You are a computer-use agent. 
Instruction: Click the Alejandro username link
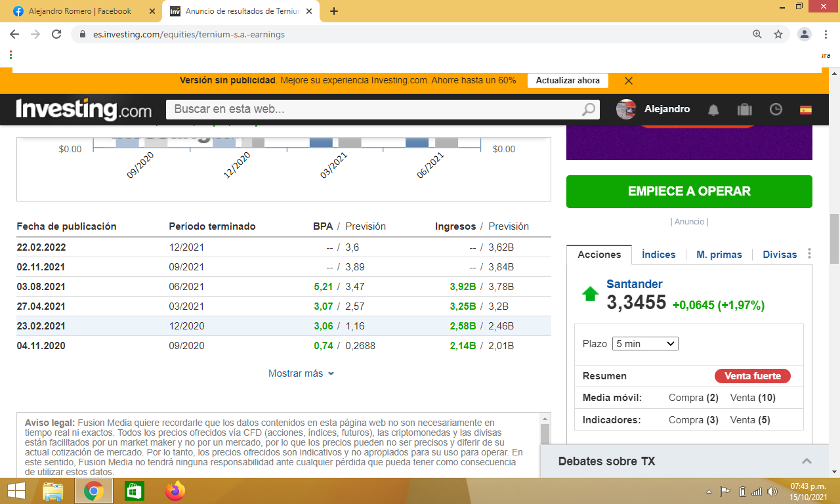click(x=667, y=109)
